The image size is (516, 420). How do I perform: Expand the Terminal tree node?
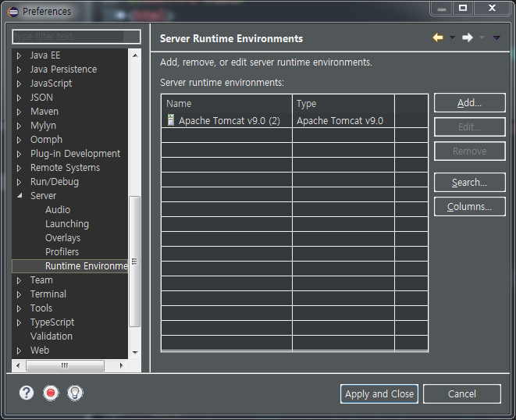19,294
